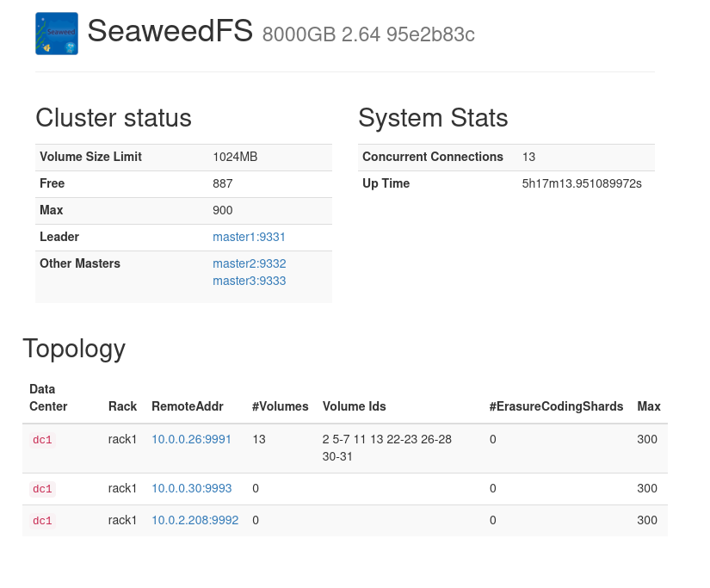The height and width of the screenshot is (588, 710).
Task: Open volume server 10.0.2.208:9992
Action: point(194,520)
